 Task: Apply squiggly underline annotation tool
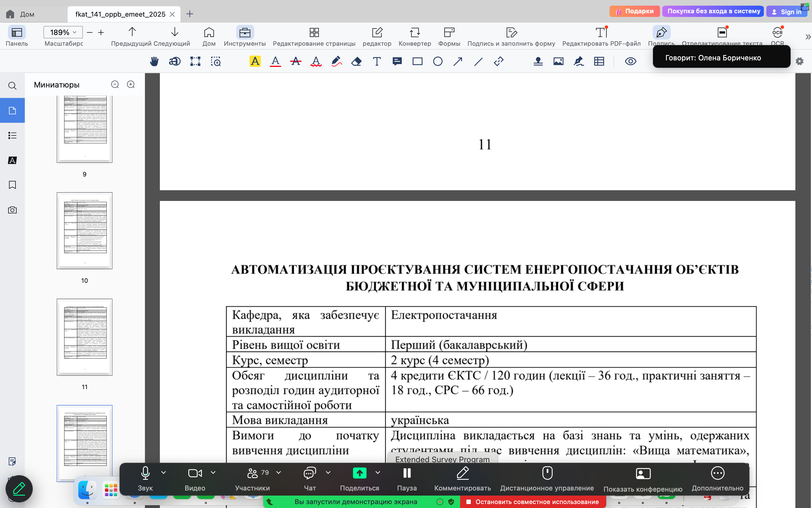point(316,62)
